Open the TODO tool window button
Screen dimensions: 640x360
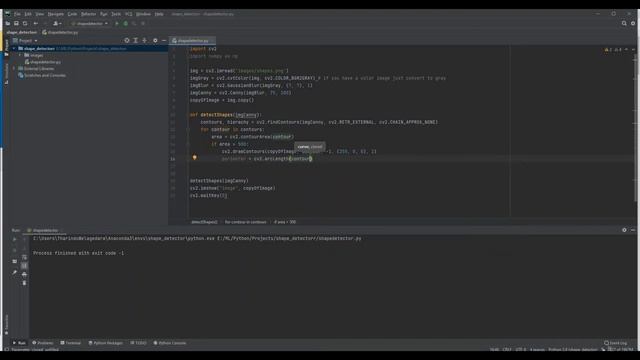138,343
